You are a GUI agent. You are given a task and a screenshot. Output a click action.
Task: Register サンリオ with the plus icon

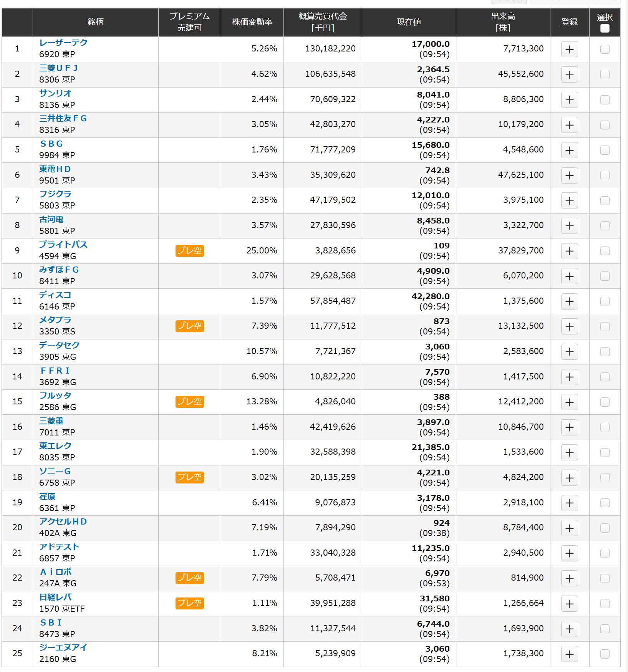click(x=569, y=100)
